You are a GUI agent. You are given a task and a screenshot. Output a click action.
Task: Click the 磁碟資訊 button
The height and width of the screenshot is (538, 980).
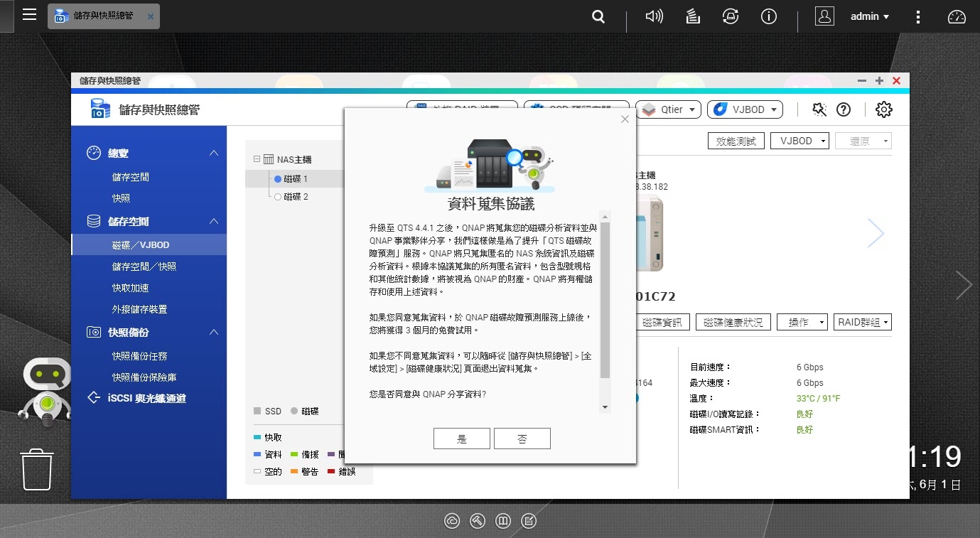[x=662, y=322]
